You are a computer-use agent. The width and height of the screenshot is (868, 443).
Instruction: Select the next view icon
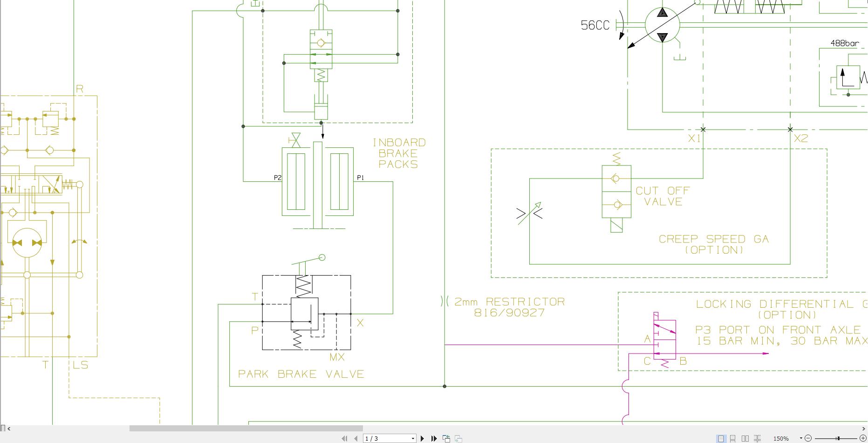[x=458, y=438]
